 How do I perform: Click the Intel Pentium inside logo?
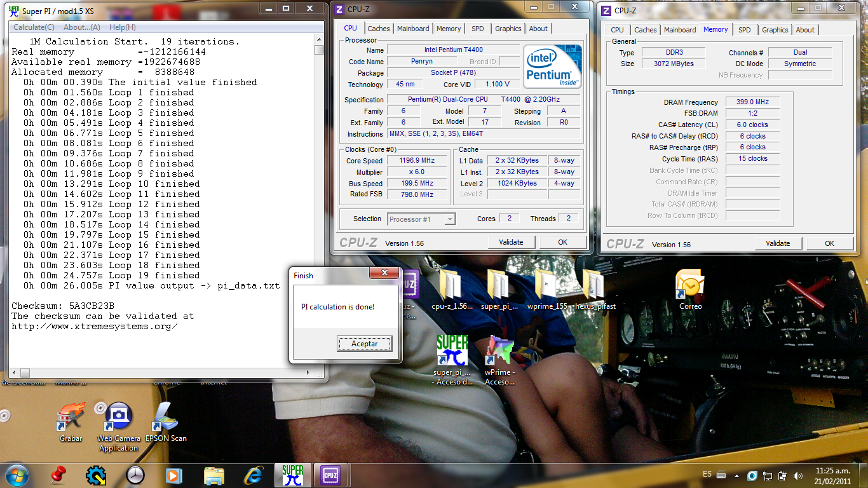552,66
